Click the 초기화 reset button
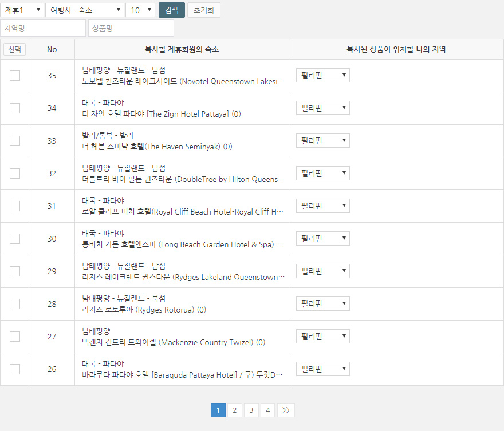 click(x=204, y=10)
